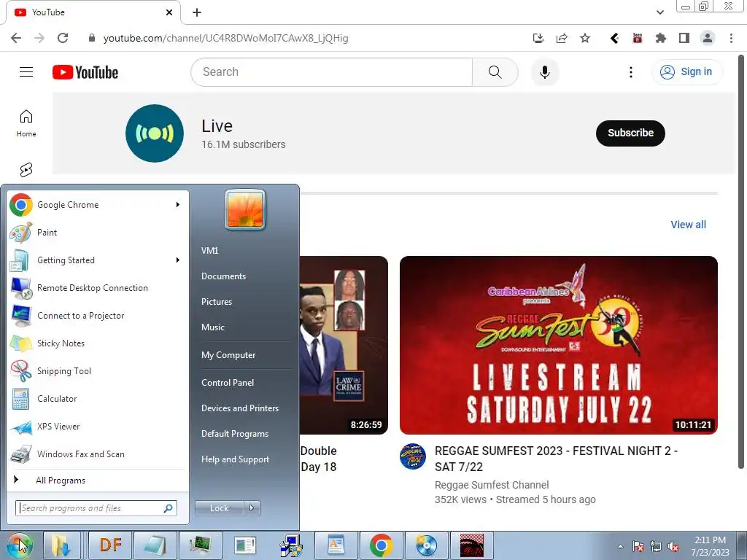
Task: Activate voice search microphone
Action: coord(544,72)
